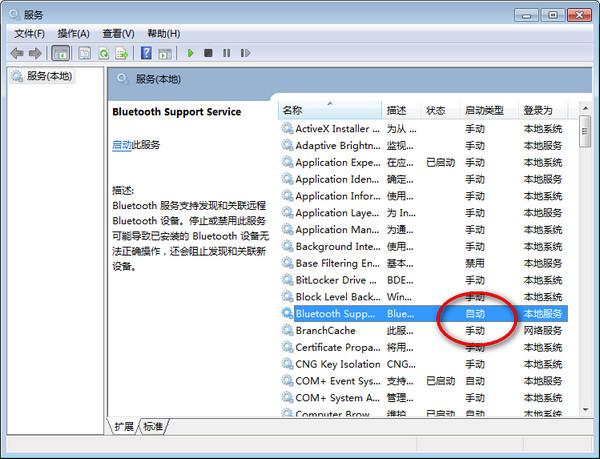Start the service with the green play icon
The image size is (600, 459).
190,53
